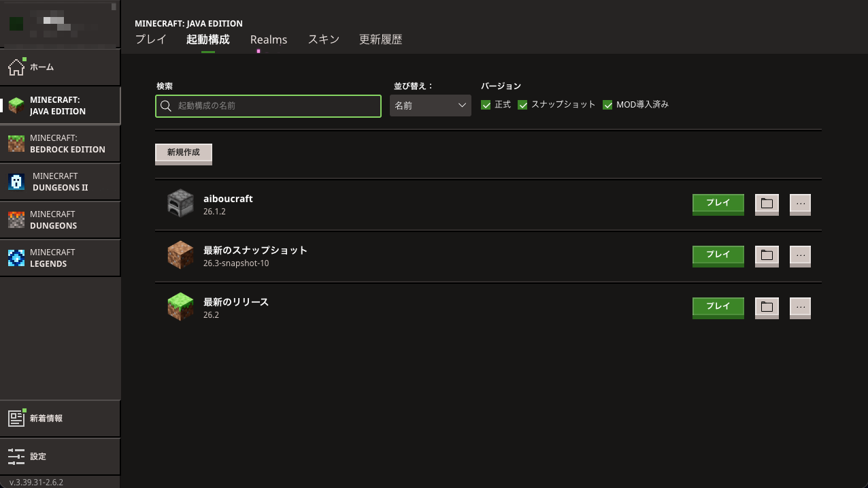Open the Minecraft Dungeons II icon

click(16, 182)
